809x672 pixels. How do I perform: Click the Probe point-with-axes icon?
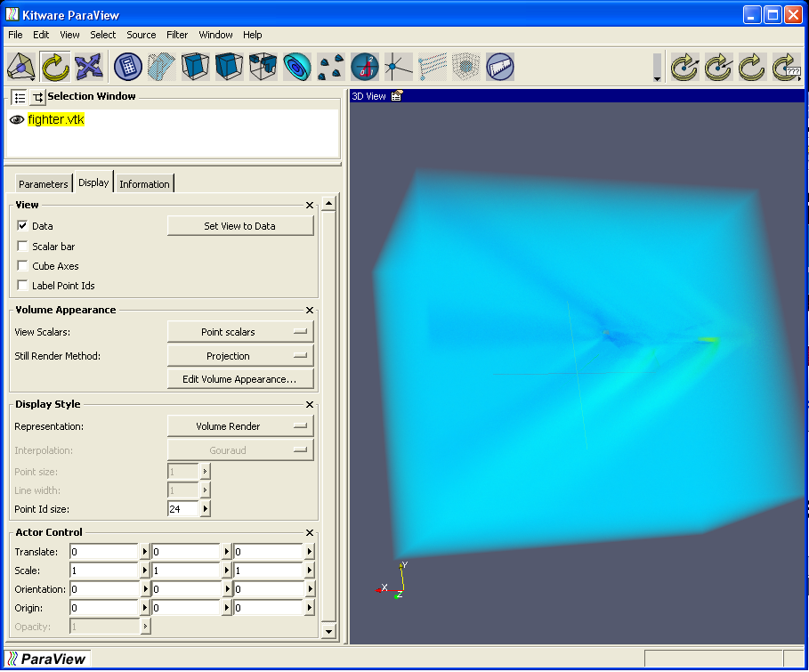tap(399, 67)
